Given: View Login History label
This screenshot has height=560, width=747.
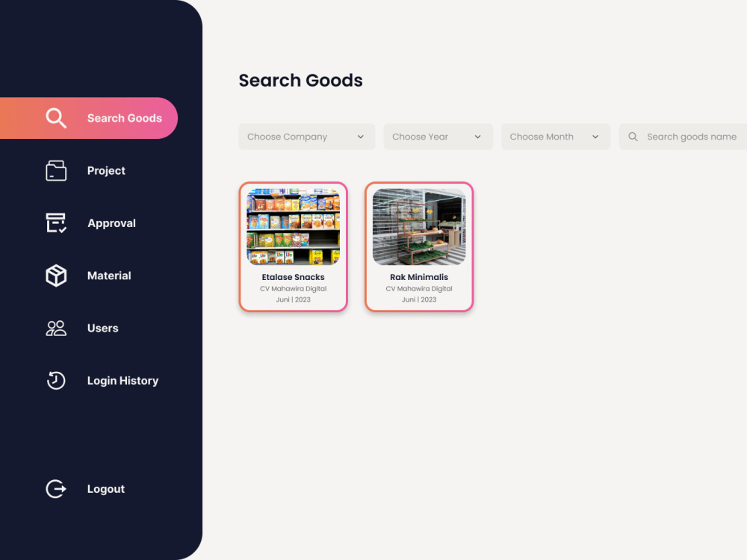Looking at the screenshot, I should click(123, 381).
